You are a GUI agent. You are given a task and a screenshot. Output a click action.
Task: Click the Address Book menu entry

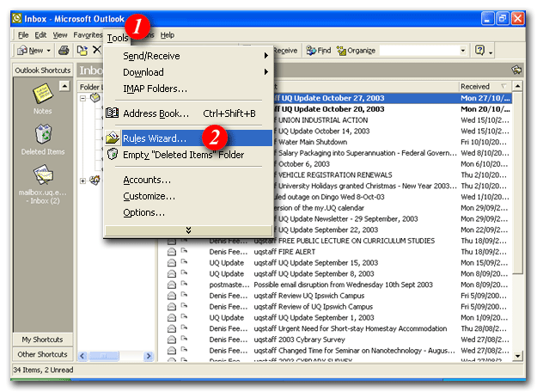156,113
